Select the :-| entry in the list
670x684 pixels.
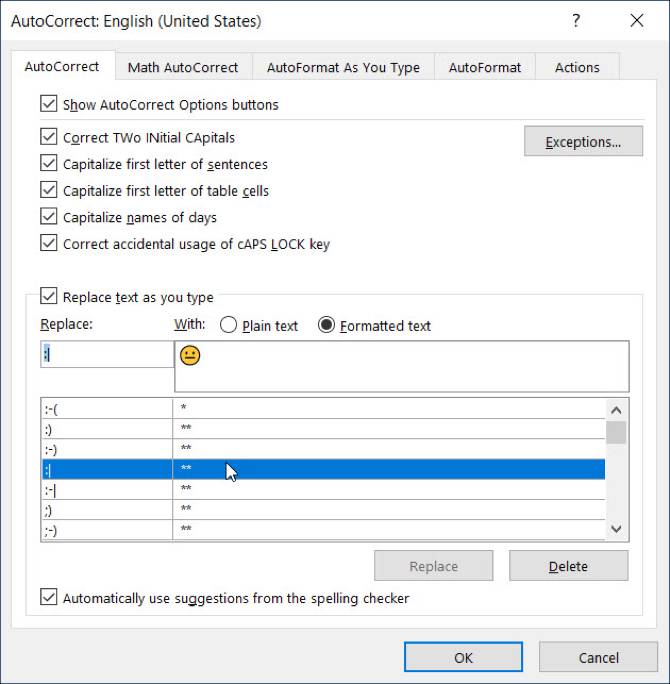click(x=323, y=489)
